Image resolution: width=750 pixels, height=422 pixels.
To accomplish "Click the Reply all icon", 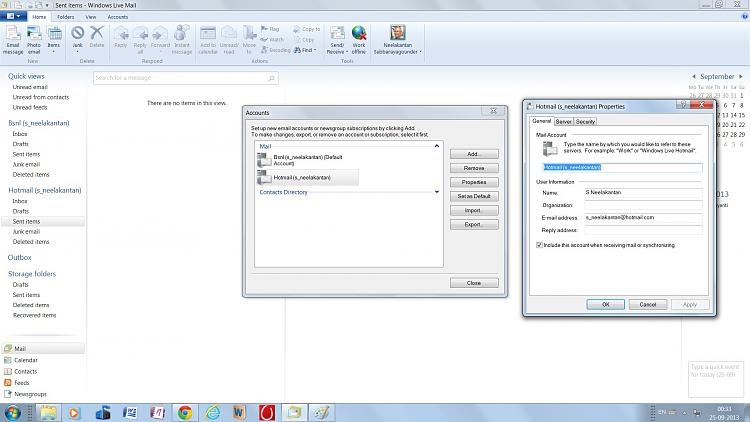I will point(140,40).
